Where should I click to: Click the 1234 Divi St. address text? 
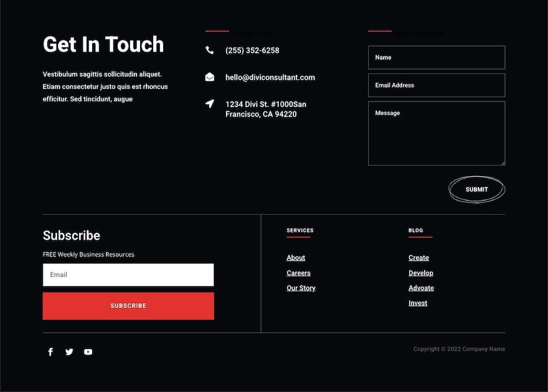[266, 109]
